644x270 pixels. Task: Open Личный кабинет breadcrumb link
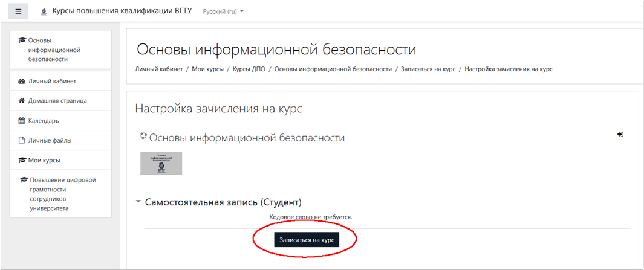pos(158,69)
